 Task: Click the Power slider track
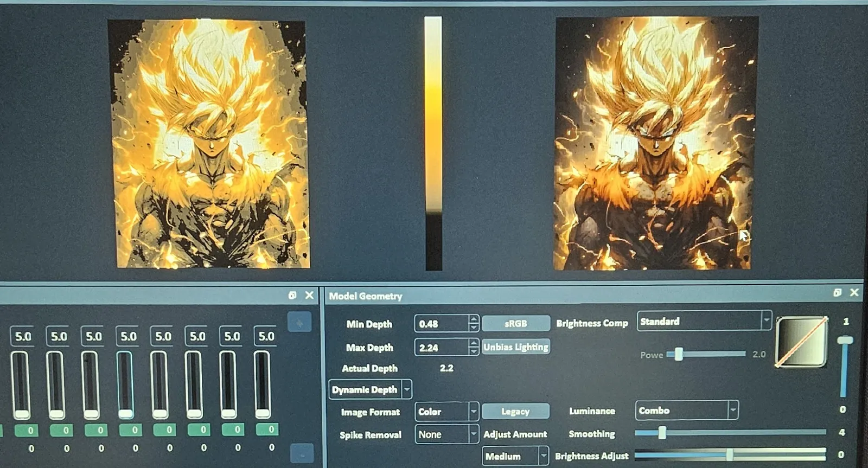click(x=706, y=354)
